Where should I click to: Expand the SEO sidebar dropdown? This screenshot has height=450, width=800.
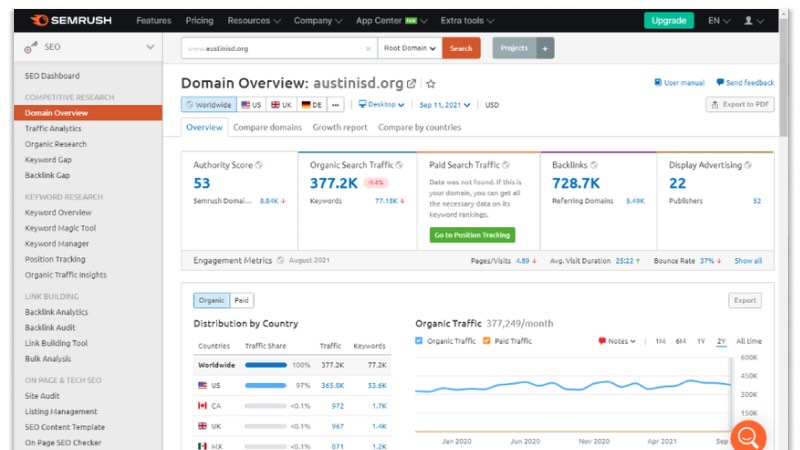(150, 47)
